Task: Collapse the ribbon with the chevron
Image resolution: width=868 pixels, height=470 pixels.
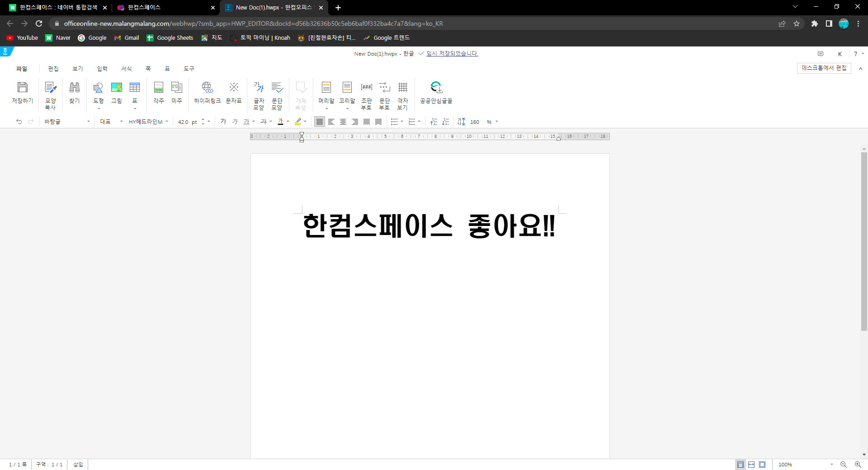Action: click(x=860, y=69)
